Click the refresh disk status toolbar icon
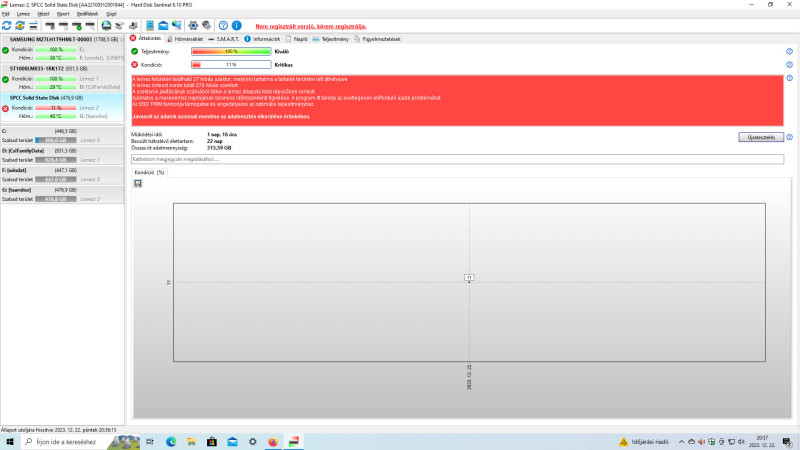The height and width of the screenshot is (450, 800). (x=7, y=26)
